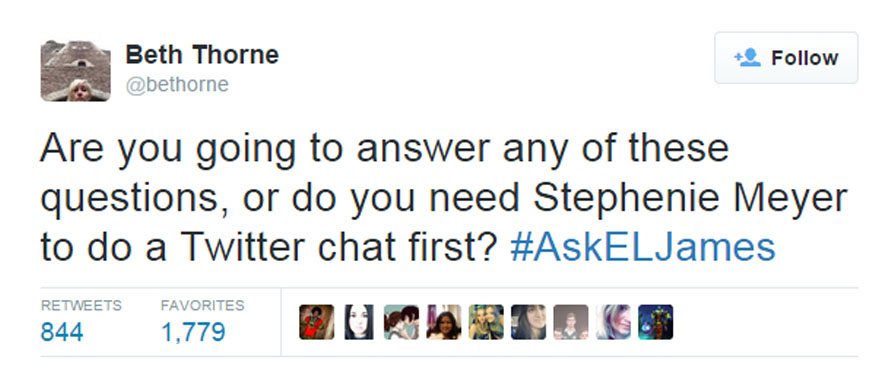The width and height of the screenshot is (896, 373).
Task: Click the Beth Thorne display name
Action: 202,55
